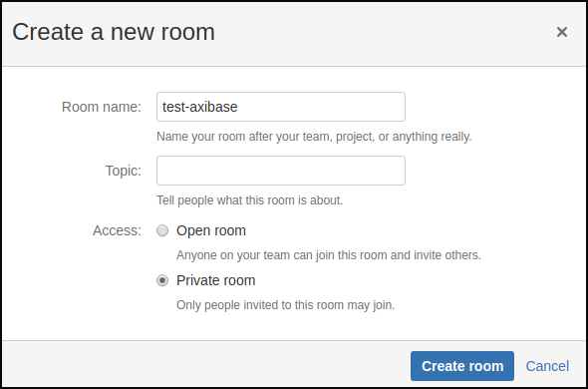Cancel room creation via the Cancel link
The width and height of the screenshot is (588, 389).
click(547, 366)
